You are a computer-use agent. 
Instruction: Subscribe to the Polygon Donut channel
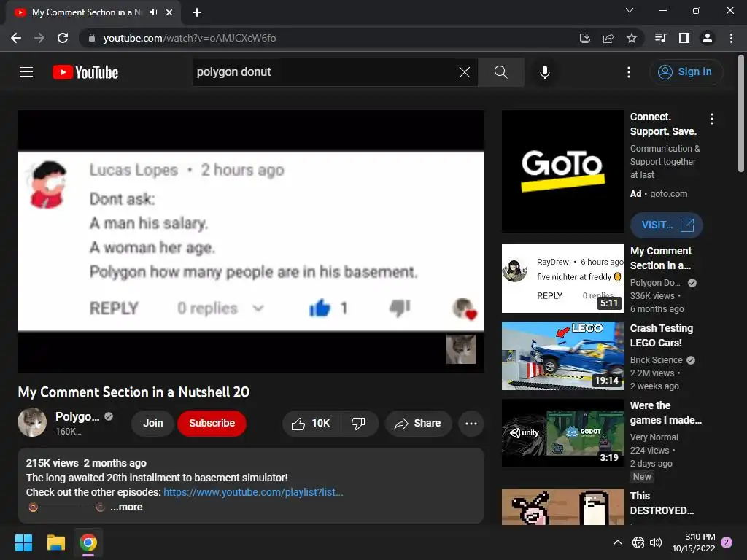point(212,424)
